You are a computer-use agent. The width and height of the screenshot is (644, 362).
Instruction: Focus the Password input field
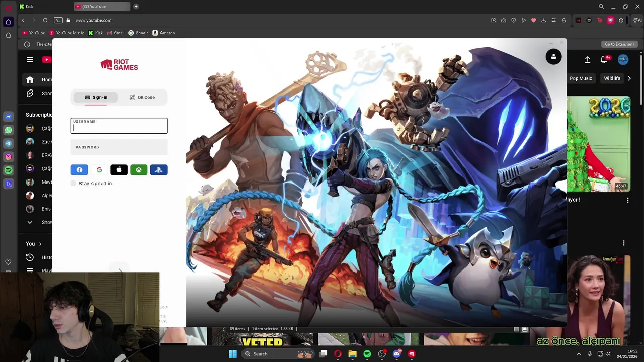click(119, 147)
